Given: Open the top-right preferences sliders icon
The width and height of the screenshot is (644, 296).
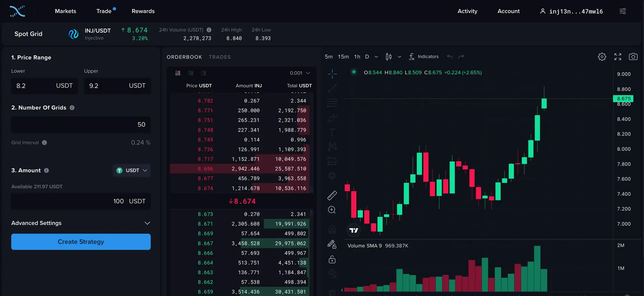Looking at the screenshot, I should click(623, 11).
